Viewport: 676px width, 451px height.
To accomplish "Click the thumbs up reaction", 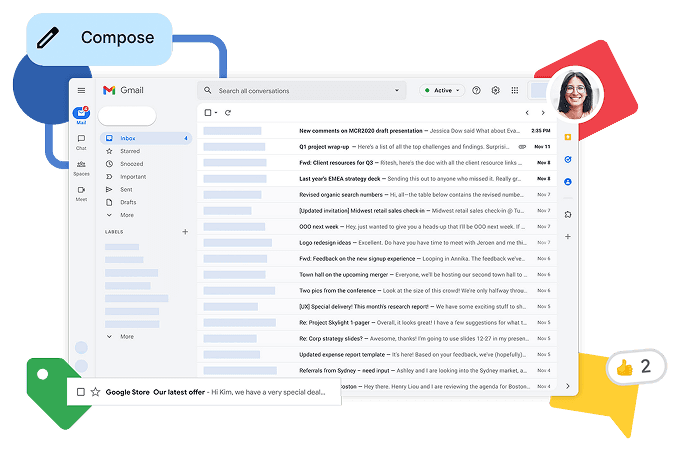I will point(624,368).
